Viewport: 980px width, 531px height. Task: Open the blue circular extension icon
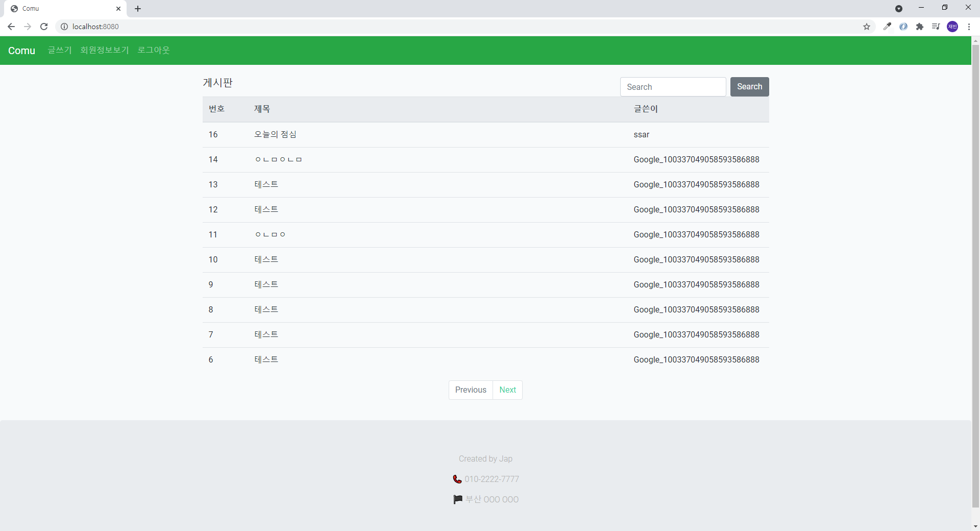[x=903, y=27]
